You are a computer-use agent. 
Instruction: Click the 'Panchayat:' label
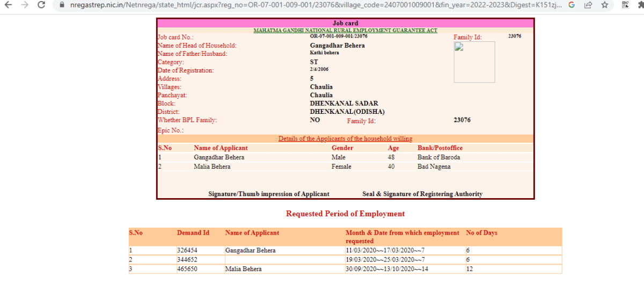[172, 96]
